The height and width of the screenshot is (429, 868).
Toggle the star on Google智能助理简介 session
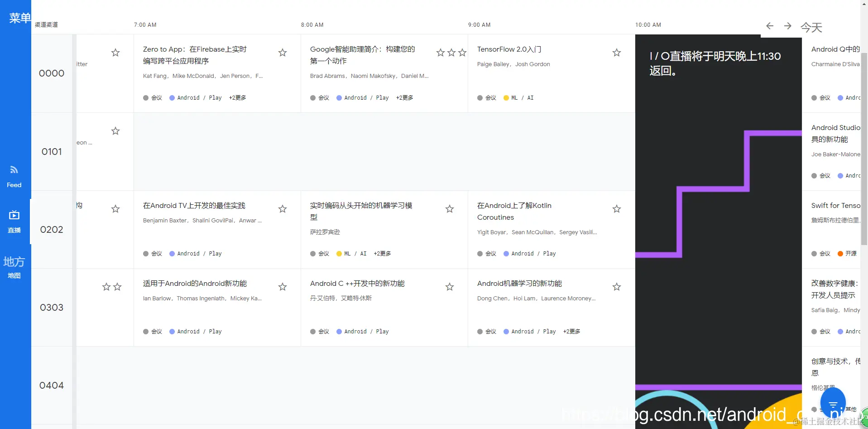click(462, 53)
